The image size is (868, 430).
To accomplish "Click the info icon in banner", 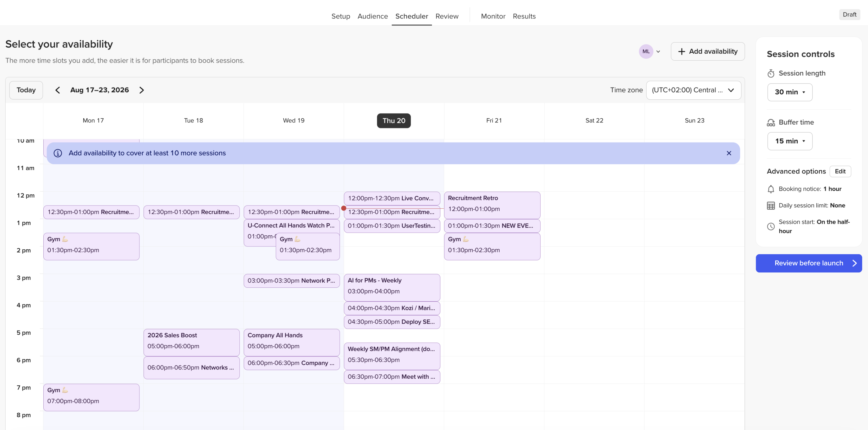I will click(58, 153).
